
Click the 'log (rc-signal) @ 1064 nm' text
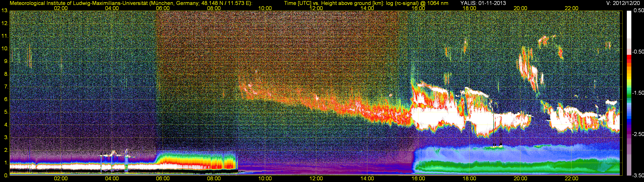[x=417, y=3]
